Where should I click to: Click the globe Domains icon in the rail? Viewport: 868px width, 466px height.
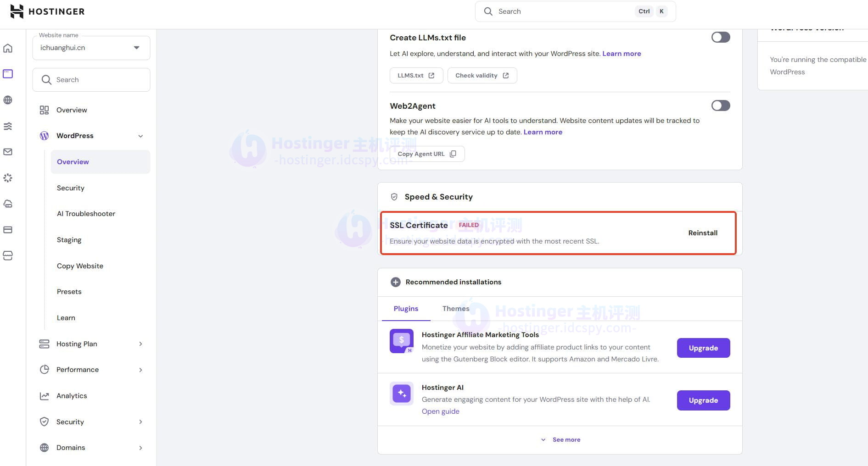coord(7,100)
